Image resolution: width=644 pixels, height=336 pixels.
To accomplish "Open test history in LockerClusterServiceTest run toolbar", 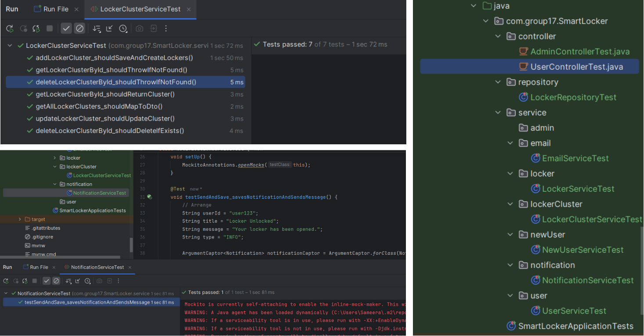I will (x=123, y=29).
